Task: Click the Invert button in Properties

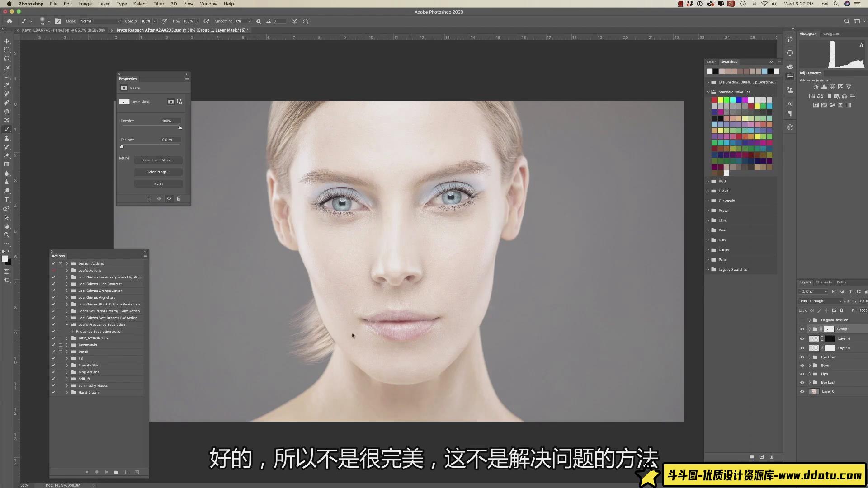Action: 158,184
